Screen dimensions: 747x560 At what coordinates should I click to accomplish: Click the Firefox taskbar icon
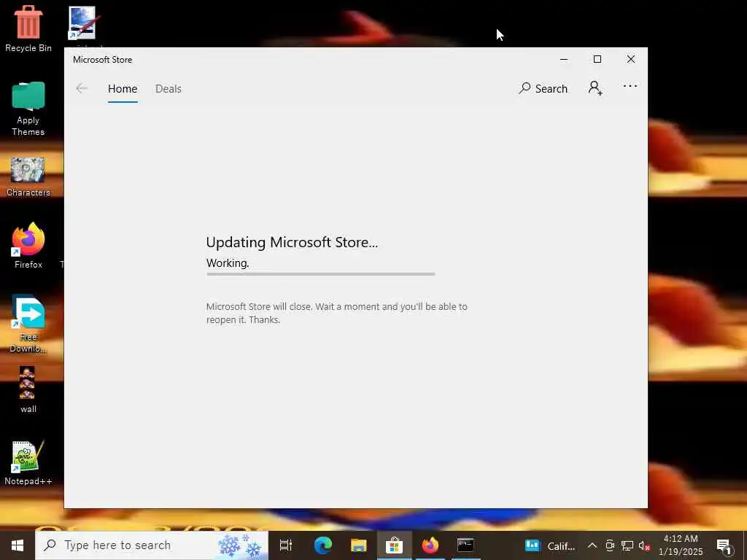coord(430,545)
